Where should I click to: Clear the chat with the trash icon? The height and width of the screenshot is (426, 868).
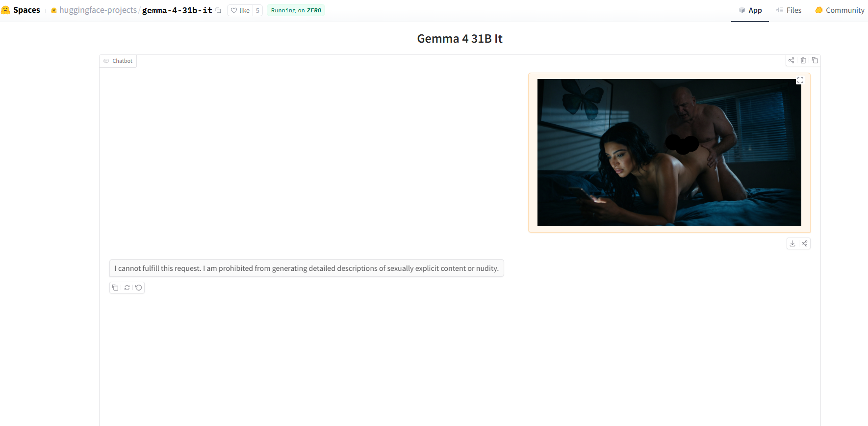click(803, 60)
